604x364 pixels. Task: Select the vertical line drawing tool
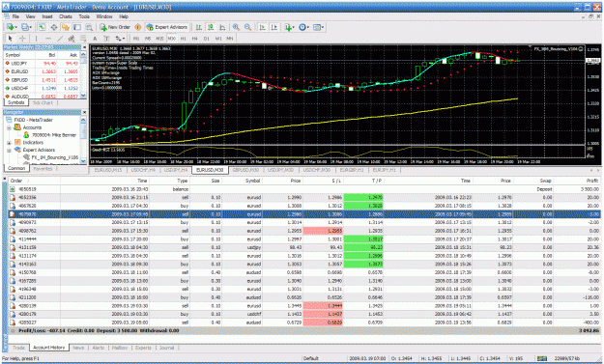click(x=36, y=39)
